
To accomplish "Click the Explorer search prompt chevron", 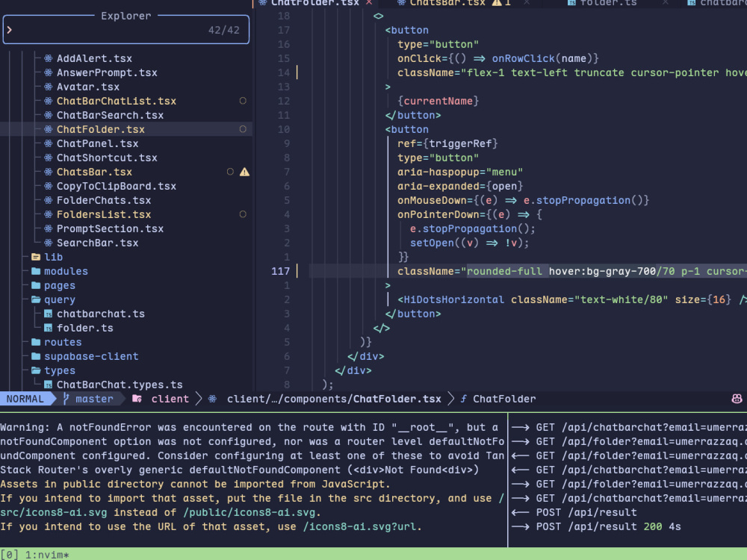I will click(10, 30).
